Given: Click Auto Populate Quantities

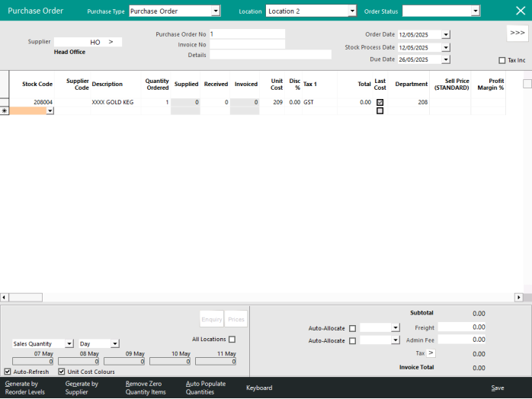Looking at the screenshot, I should [206, 388].
